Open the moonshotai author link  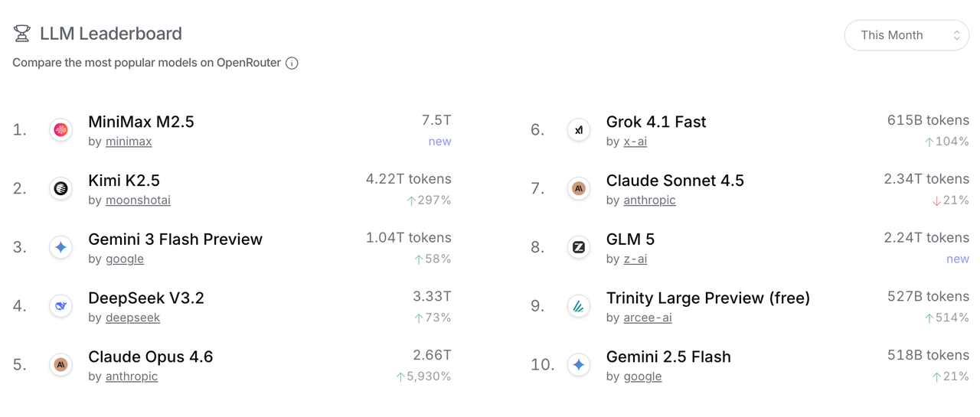pyautogui.click(x=138, y=200)
